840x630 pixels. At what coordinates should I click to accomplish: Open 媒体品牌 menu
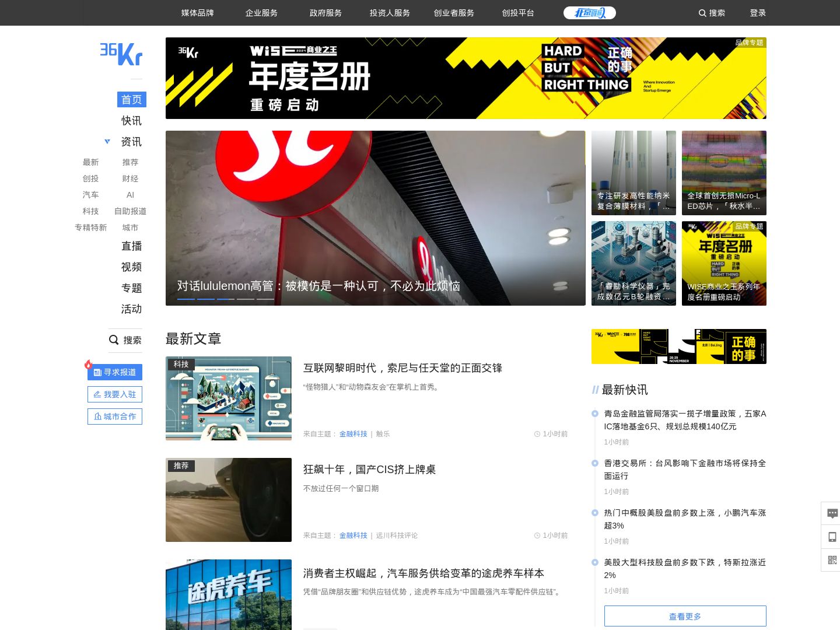pyautogui.click(x=198, y=13)
